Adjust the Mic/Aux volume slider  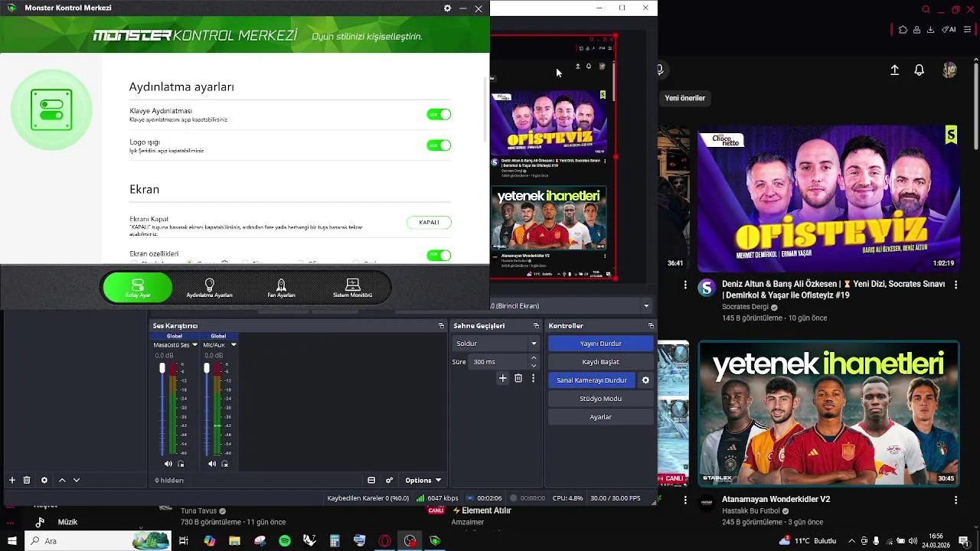pyautogui.click(x=207, y=409)
